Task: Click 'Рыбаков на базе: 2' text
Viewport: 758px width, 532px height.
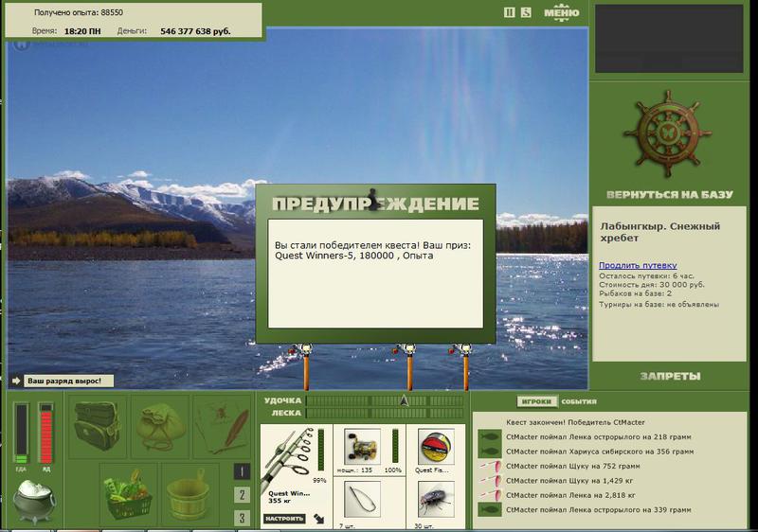Action: pos(635,293)
